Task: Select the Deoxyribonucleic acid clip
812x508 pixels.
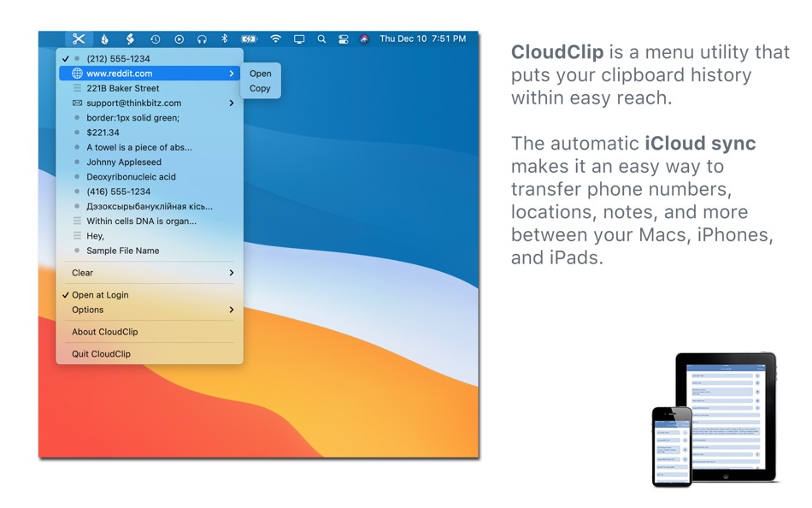Action: [150, 177]
